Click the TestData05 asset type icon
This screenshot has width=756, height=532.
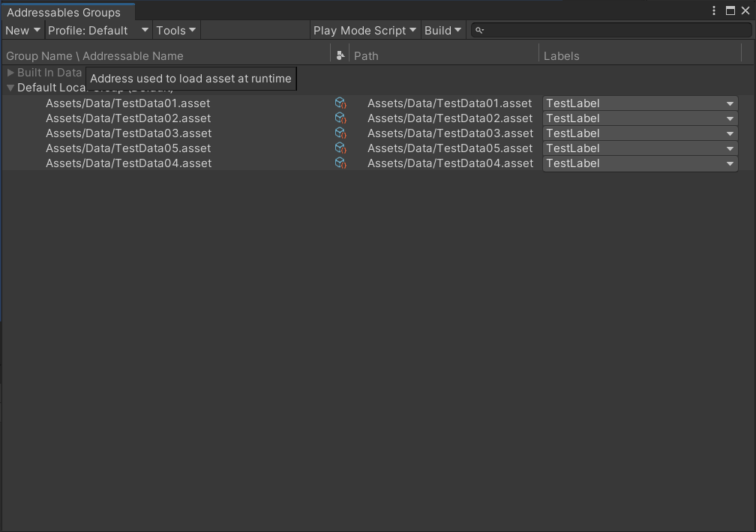point(341,148)
